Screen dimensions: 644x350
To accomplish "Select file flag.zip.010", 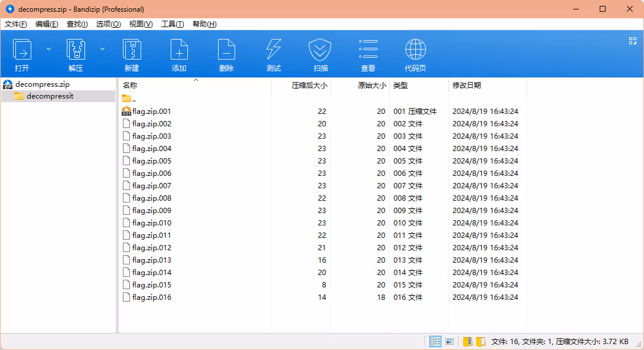I will [x=152, y=223].
